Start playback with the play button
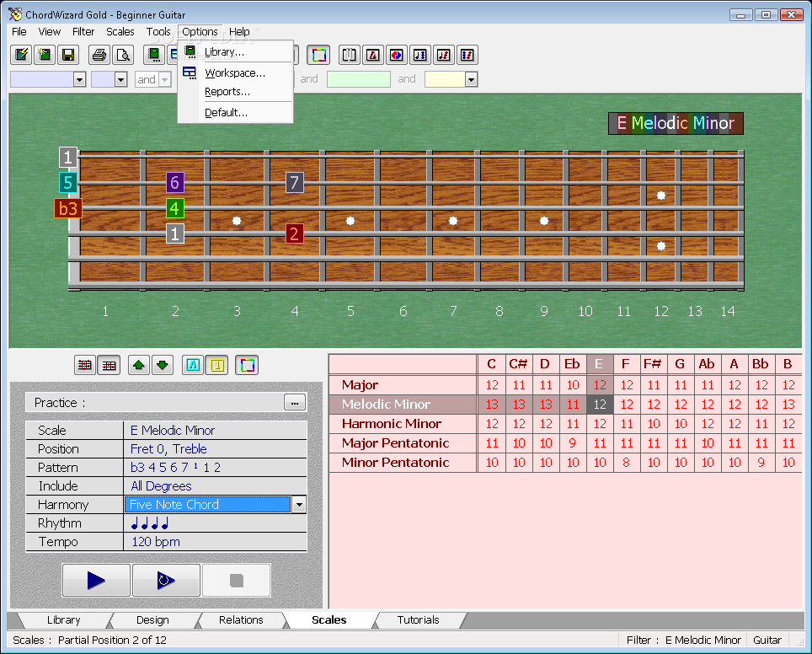812x654 pixels. pos(96,581)
